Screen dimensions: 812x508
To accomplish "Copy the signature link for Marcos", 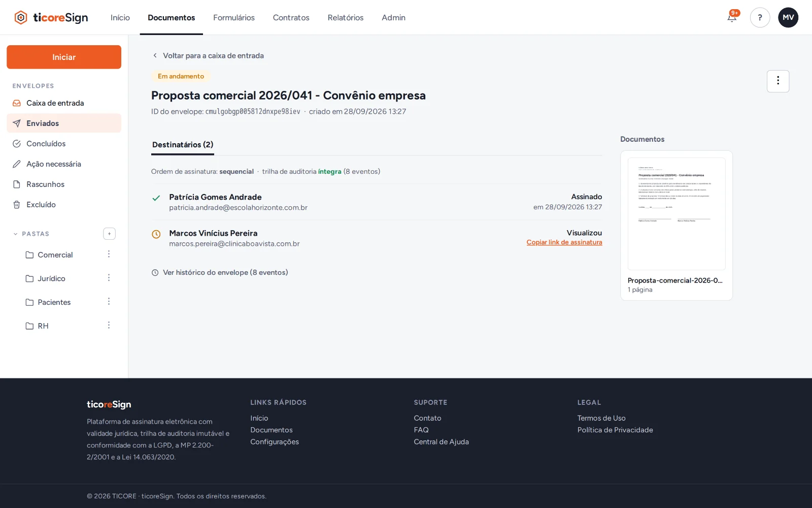I will coord(564,242).
